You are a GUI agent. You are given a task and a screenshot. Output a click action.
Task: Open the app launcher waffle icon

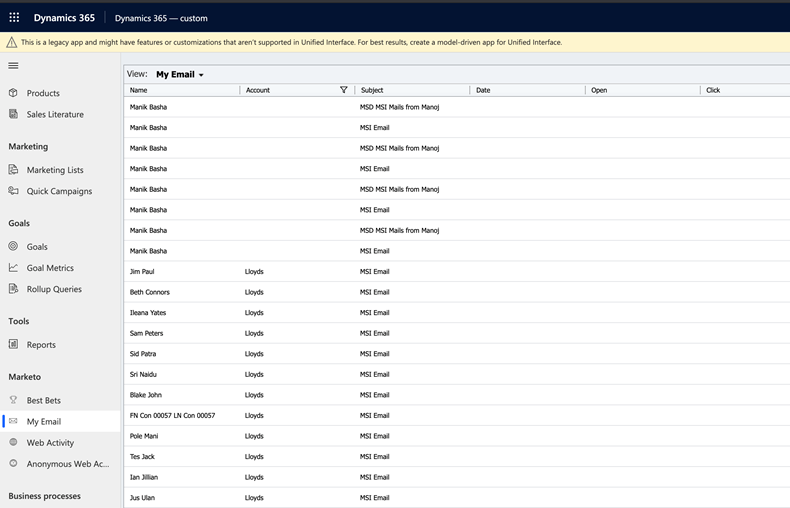(x=14, y=18)
